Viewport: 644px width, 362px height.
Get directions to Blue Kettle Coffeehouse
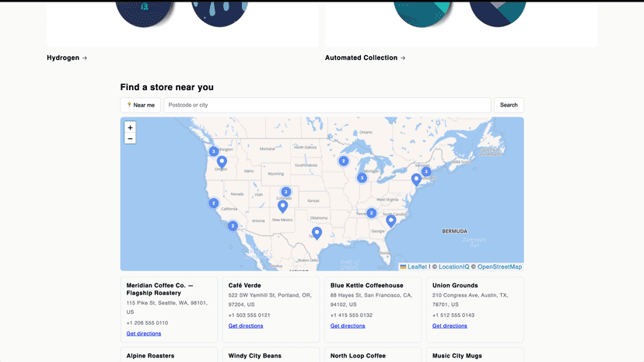(x=348, y=326)
